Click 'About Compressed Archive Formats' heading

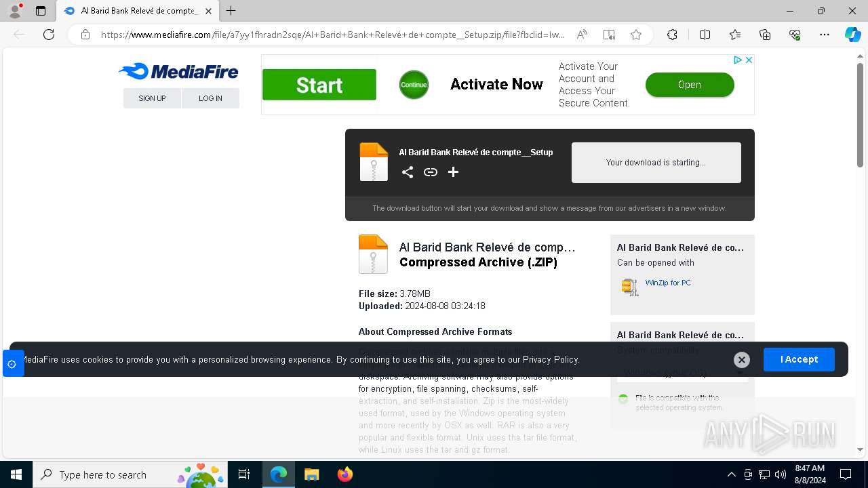435,331
